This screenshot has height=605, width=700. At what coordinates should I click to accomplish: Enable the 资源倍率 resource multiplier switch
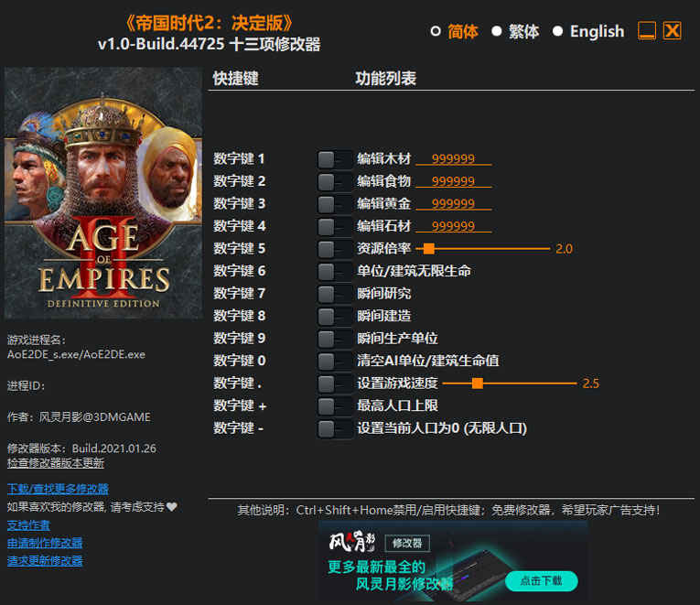[334, 249]
